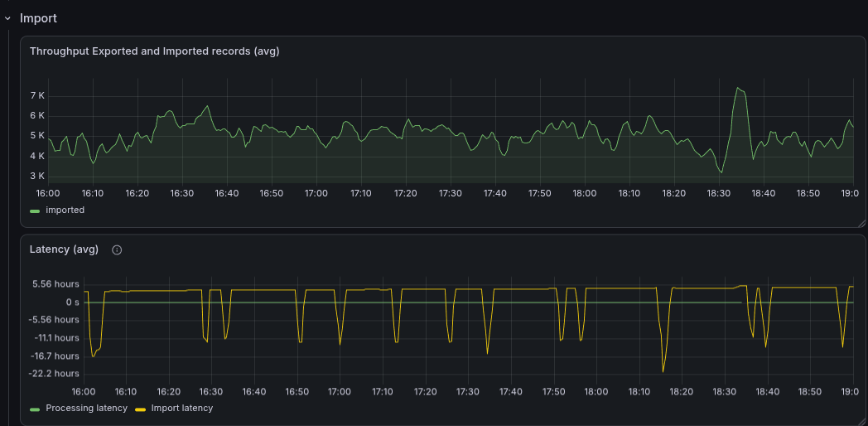Click the deepest latency dip near 18:15
The width and height of the screenshot is (868, 426).
pos(663,371)
